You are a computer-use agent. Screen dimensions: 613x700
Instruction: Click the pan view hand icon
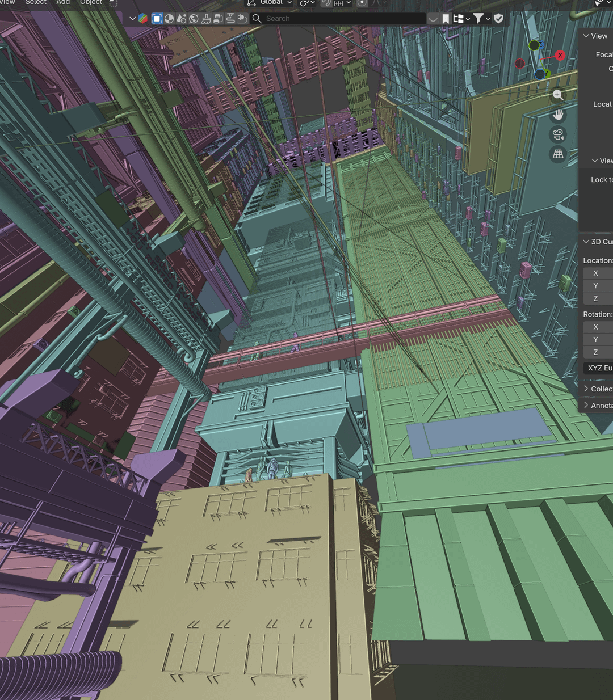coord(558,115)
